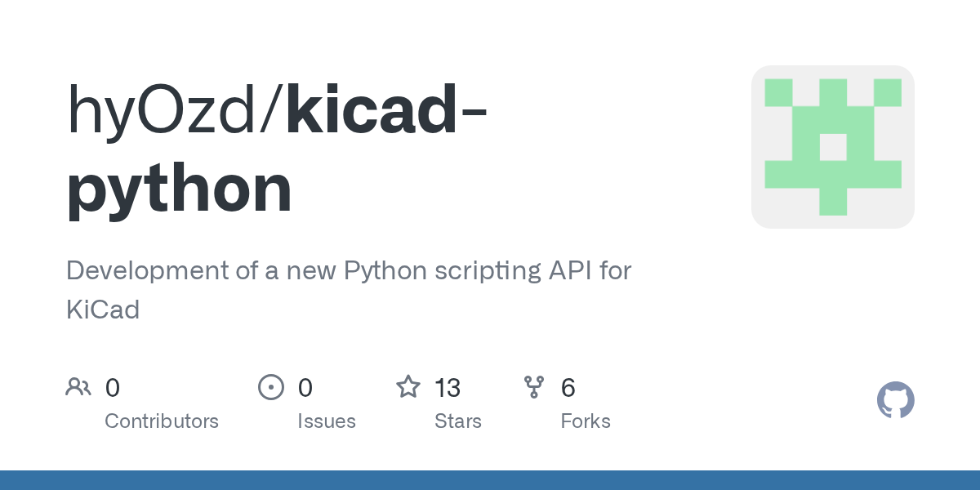Click the blue language bar at bottom
Screen dimensions: 980x490
[490, 480]
